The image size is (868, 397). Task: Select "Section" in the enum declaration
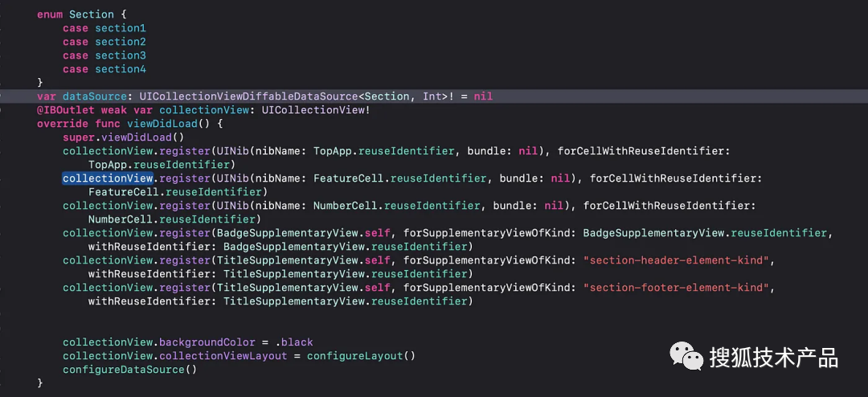point(92,14)
